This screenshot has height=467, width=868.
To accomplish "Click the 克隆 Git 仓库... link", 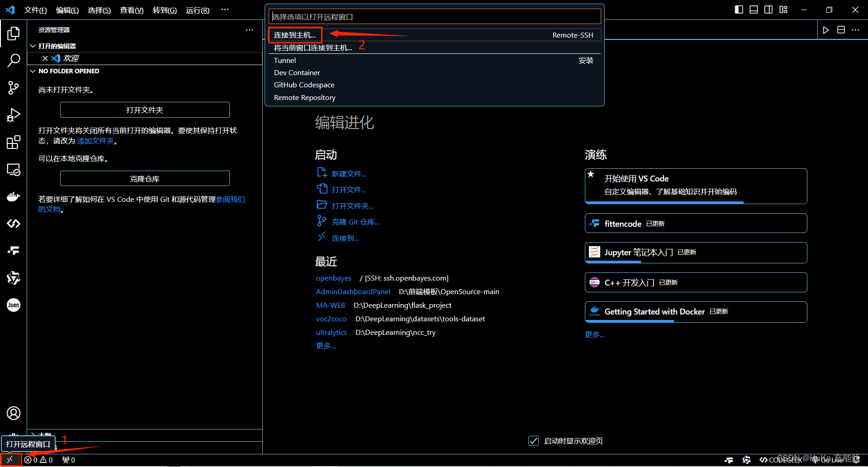I will tap(356, 222).
